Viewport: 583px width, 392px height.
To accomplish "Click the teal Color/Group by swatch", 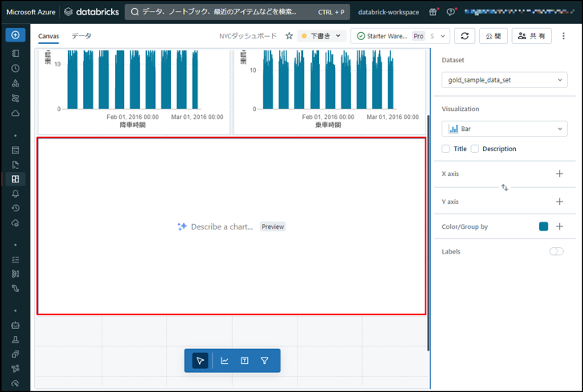I will (x=544, y=226).
